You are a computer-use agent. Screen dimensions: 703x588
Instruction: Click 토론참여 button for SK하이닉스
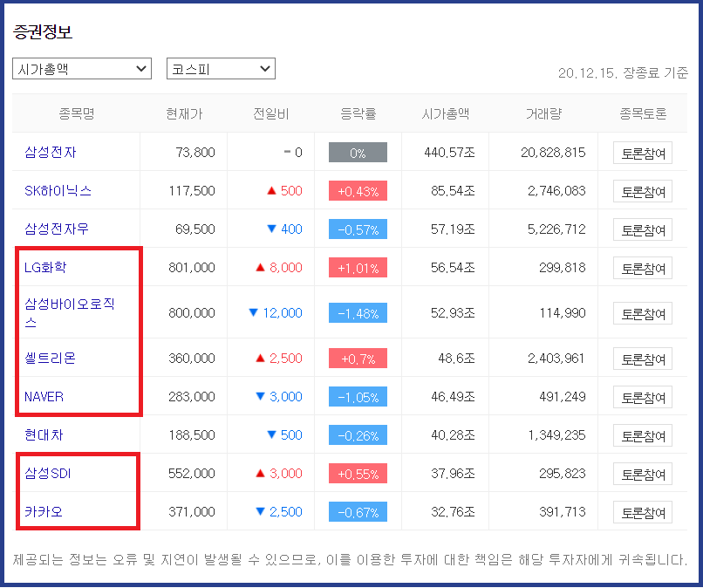click(643, 191)
